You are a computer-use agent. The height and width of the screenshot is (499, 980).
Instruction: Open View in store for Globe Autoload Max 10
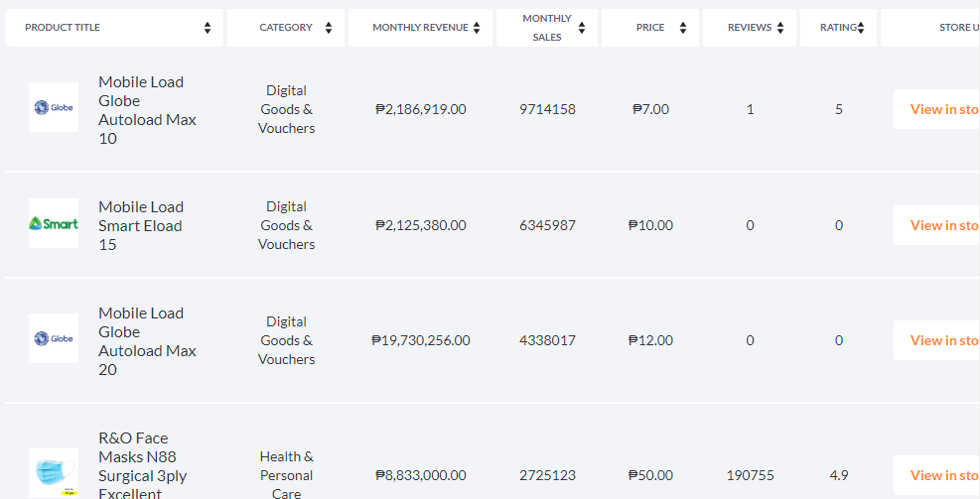coord(937,109)
